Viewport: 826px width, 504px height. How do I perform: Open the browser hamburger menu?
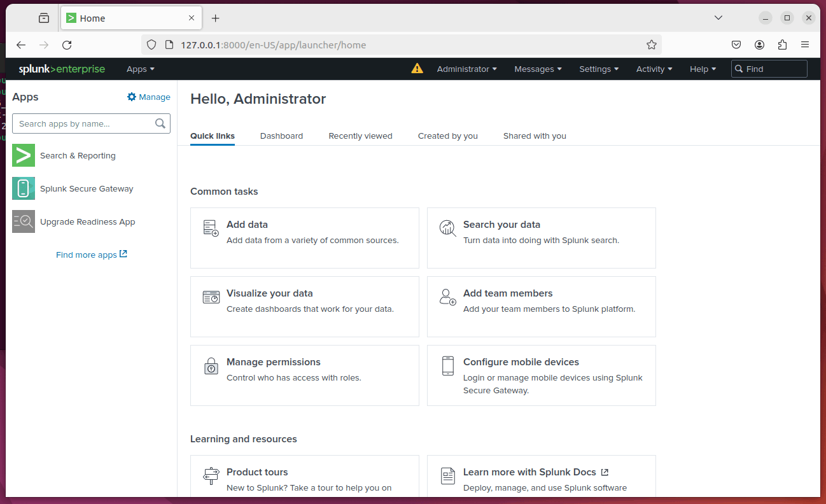(805, 45)
